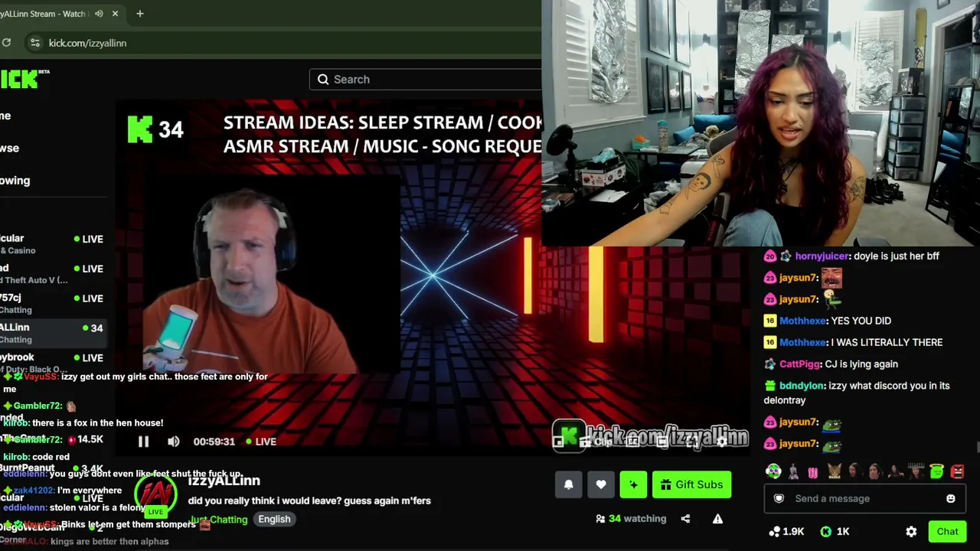Click the green sparkle subscribe button
The width and height of the screenshot is (980, 551).
tap(633, 484)
